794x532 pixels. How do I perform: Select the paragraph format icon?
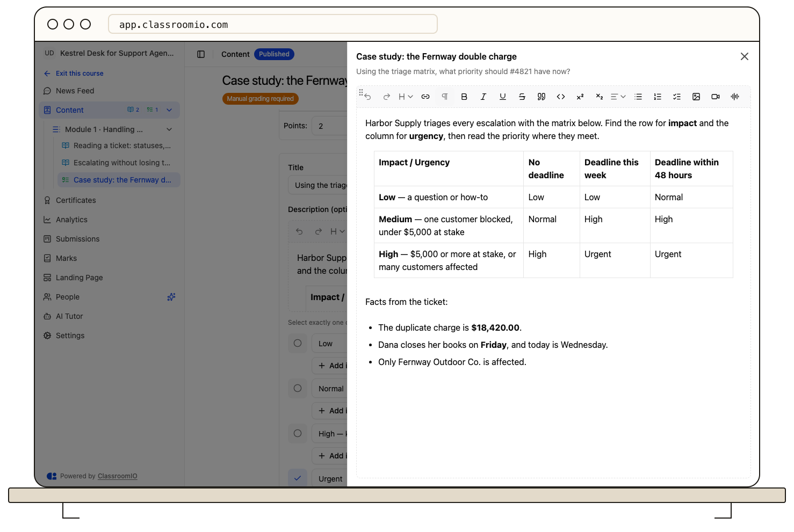(445, 97)
